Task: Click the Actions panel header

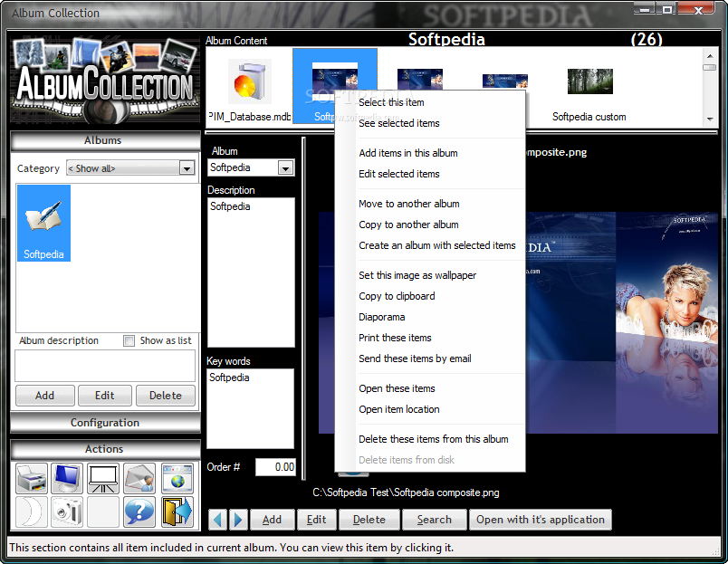Action: [105, 449]
